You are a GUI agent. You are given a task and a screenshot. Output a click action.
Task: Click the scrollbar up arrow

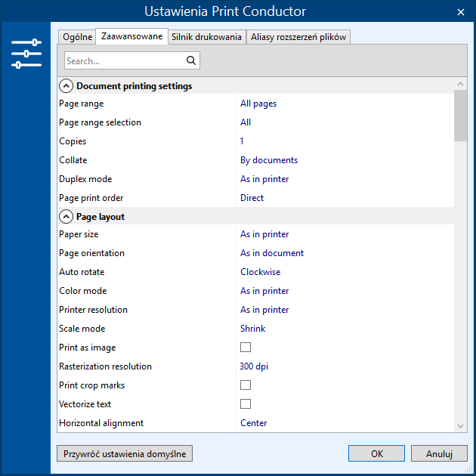(461, 84)
